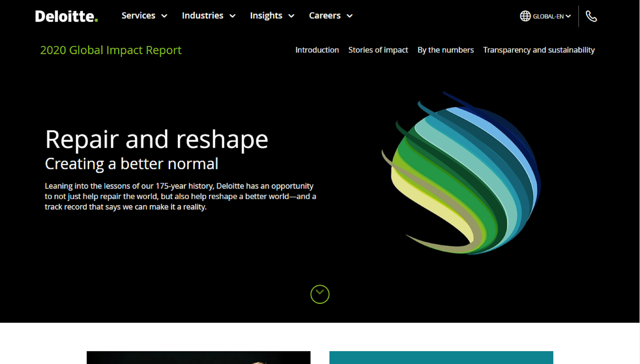640x364 pixels.
Task: Open the teal card below the hero
Action: click(x=441, y=357)
